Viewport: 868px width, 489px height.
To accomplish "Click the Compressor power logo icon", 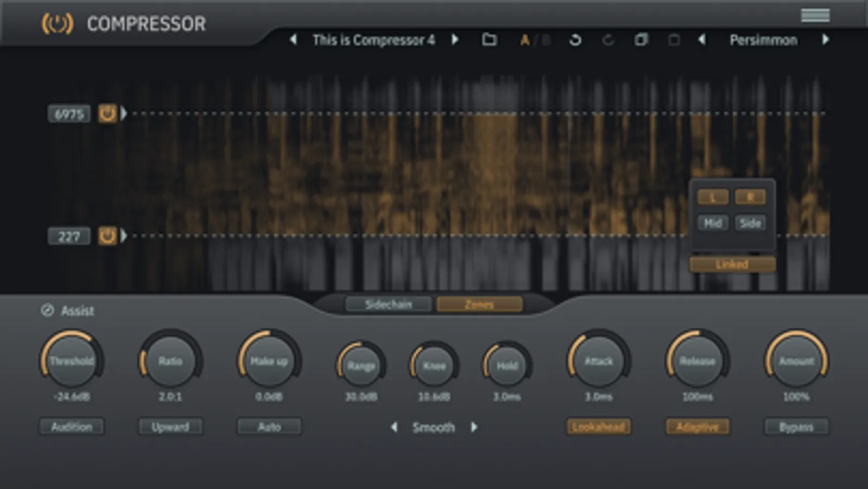I will 57,23.
